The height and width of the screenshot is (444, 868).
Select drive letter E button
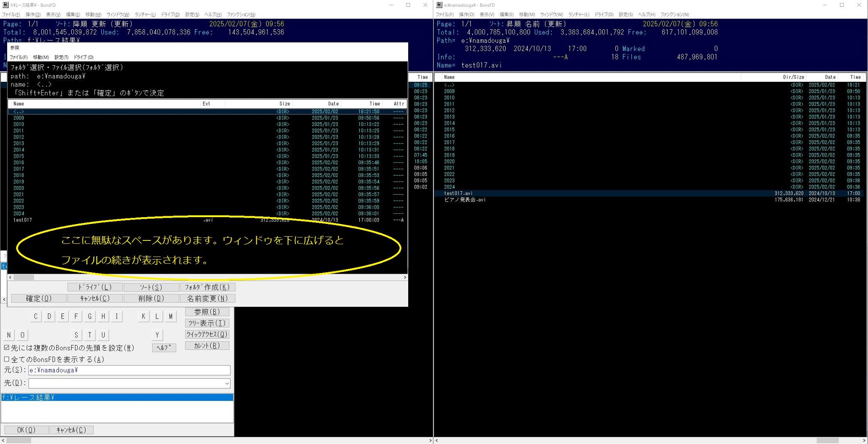tap(63, 316)
